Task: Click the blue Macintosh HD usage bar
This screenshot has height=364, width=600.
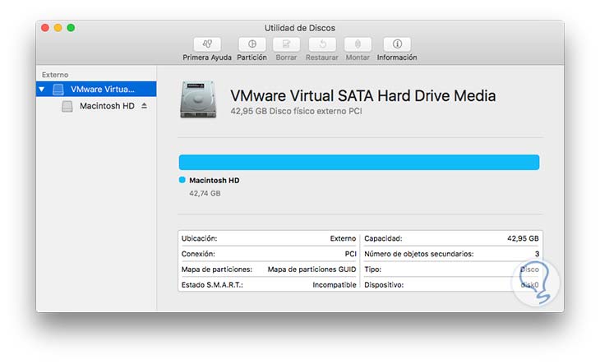Action: coord(359,162)
